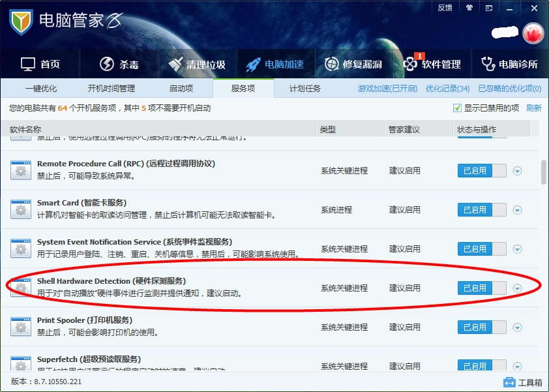Open the 电脑诊所 stethoscope section

click(x=509, y=64)
